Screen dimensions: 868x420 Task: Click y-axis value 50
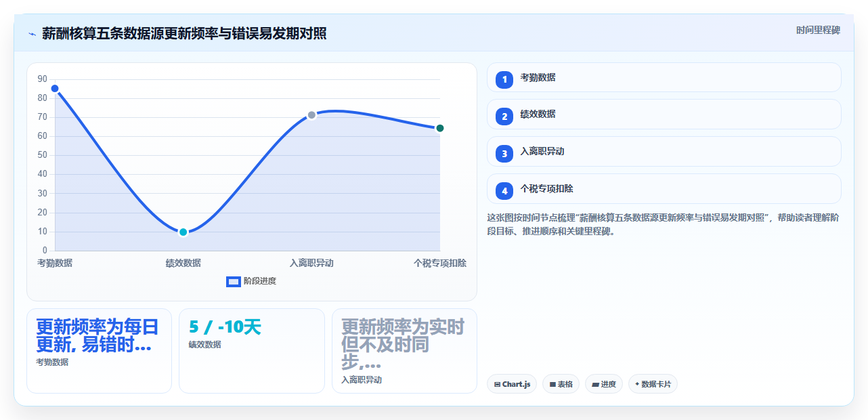click(43, 155)
